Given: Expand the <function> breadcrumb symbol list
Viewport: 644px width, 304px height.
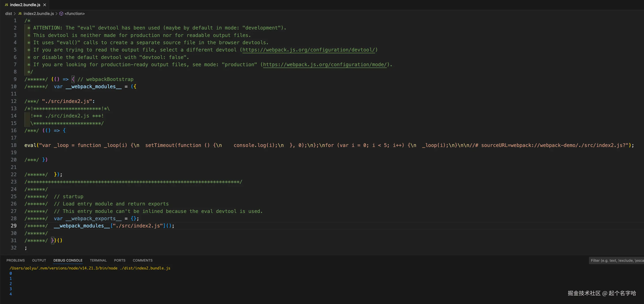Looking at the screenshot, I should click(x=74, y=13).
